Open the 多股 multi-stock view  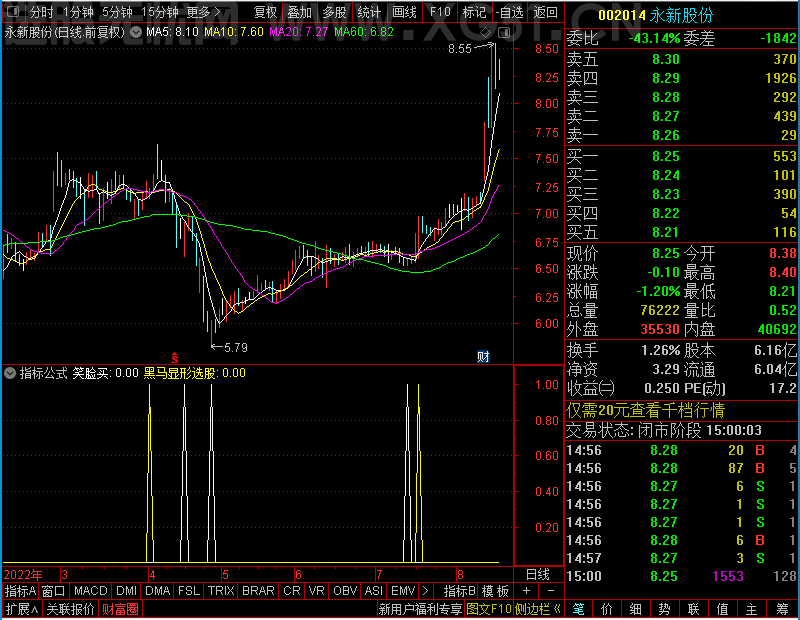coord(334,11)
